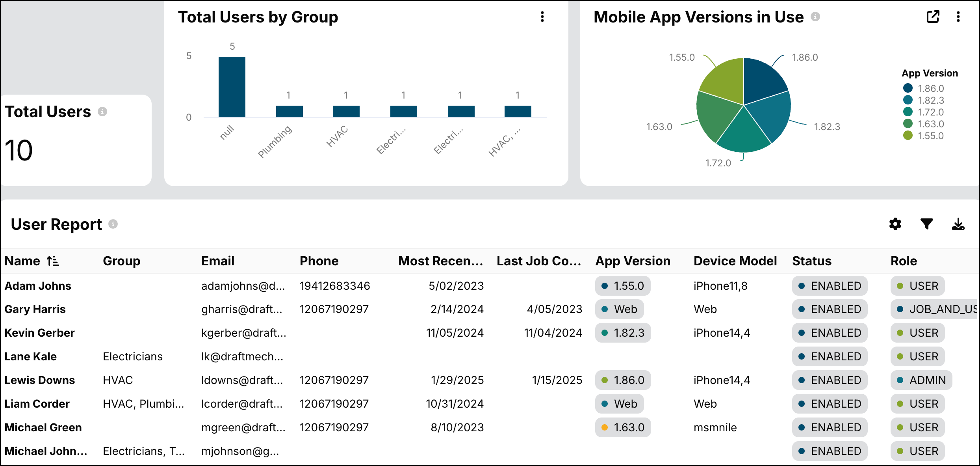
Task: Click the null bar in users chart
Action: tap(232, 87)
